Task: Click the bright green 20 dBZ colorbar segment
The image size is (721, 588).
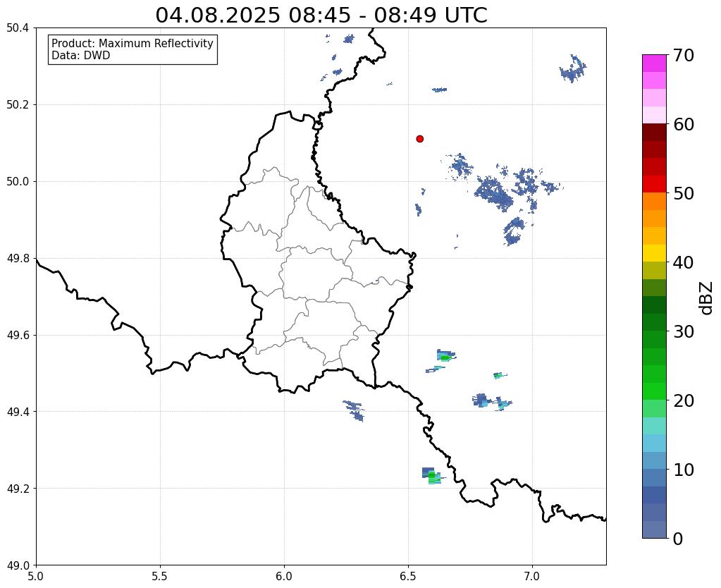Action: click(x=654, y=391)
